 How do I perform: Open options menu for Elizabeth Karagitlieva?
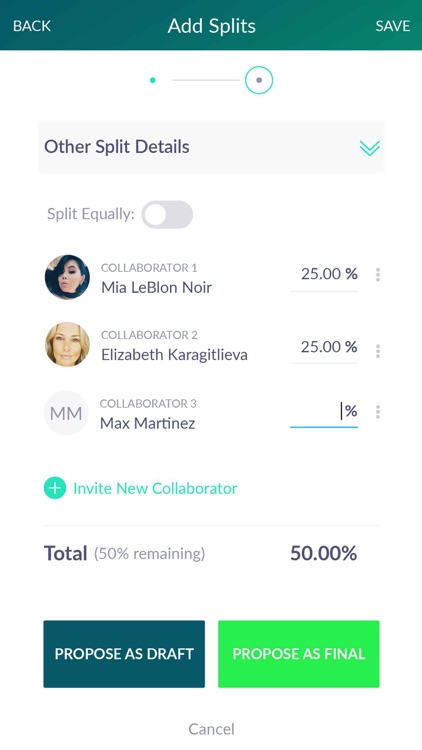coord(378,351)
